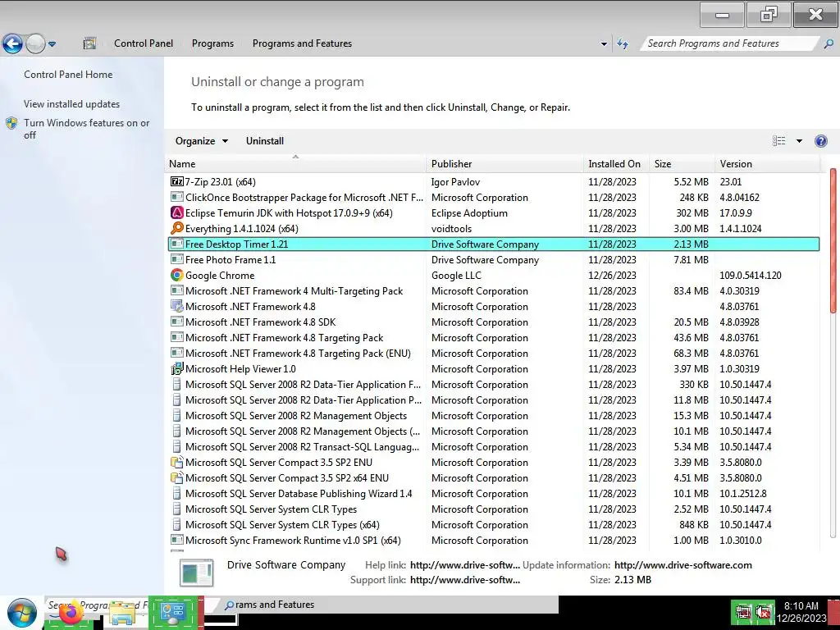Click the Microsoft .NET Framework 4.8 icon

coord(177,306)
